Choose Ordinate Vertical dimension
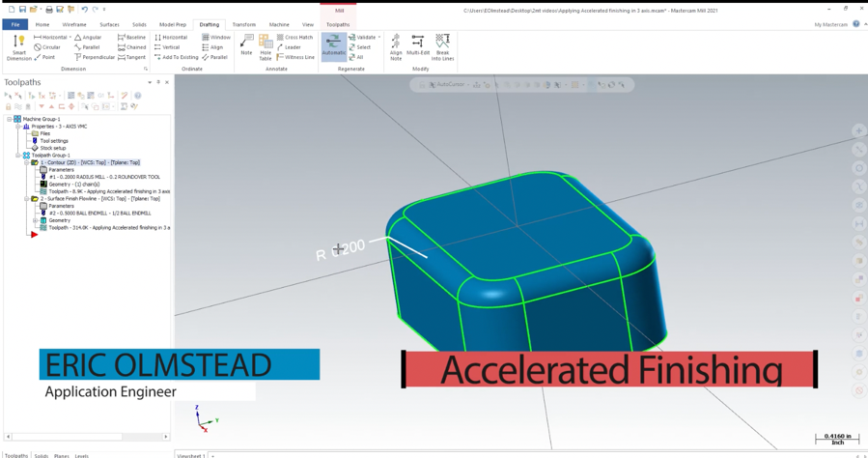This screenshot has width=868, height=458. click(x=167, y=47)
